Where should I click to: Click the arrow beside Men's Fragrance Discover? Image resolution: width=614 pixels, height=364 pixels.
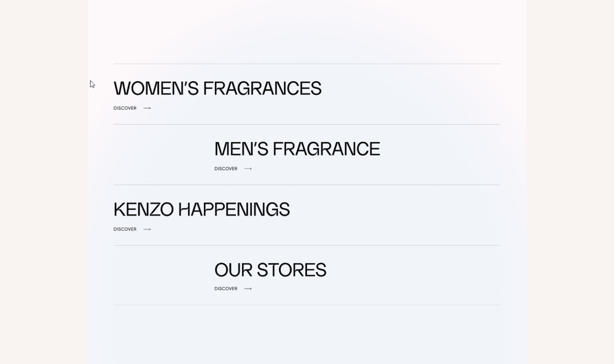(x=248, y=169)
